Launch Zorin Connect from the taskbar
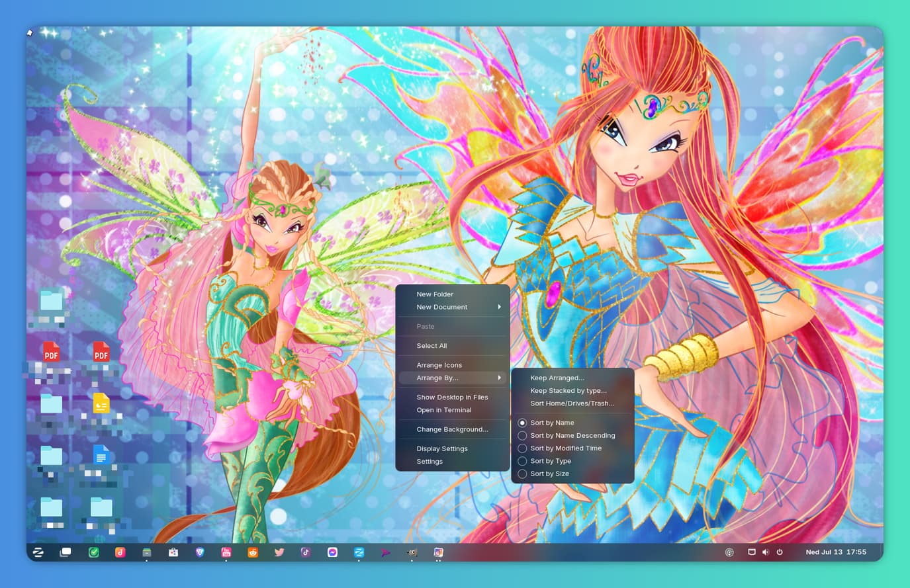 click(359, 552)
